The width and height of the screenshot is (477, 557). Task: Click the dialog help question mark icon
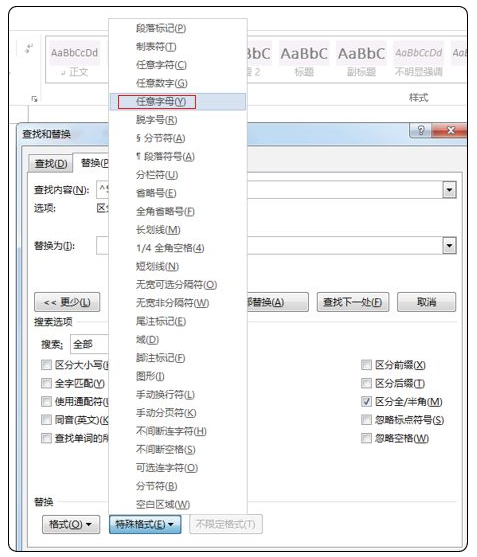click(421, 130)
